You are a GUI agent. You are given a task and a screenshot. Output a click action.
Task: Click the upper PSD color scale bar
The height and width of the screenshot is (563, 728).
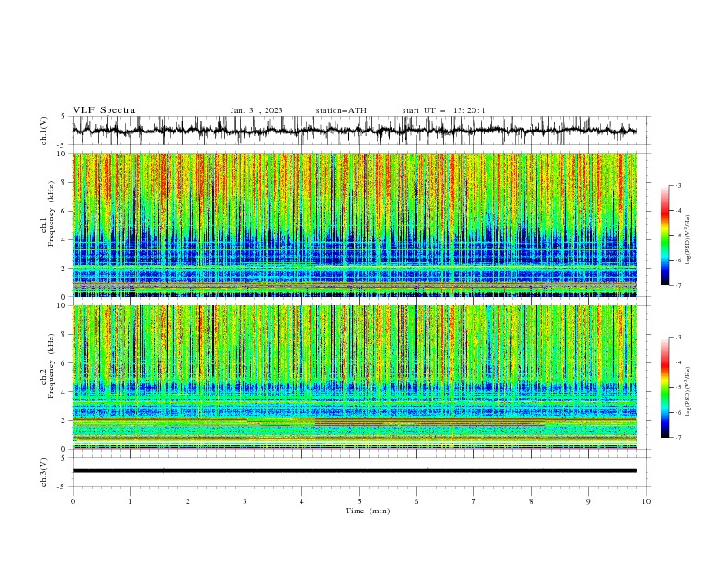665,236
